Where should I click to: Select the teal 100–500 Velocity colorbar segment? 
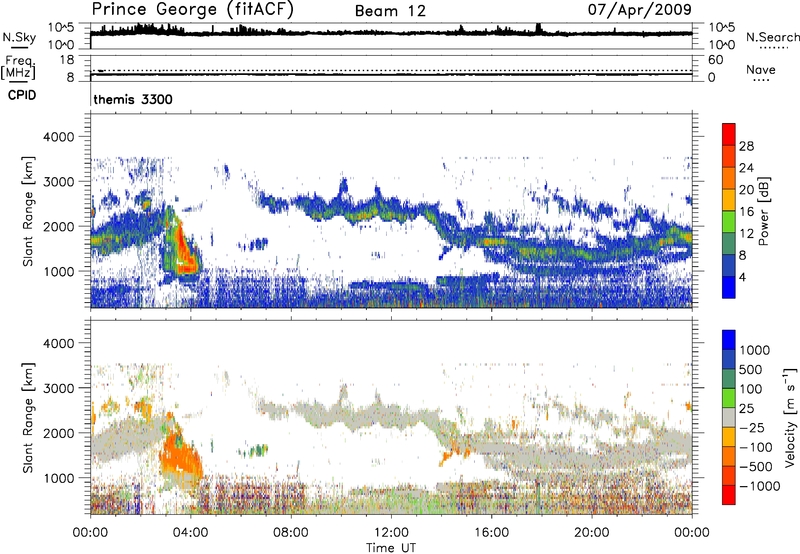729,379
